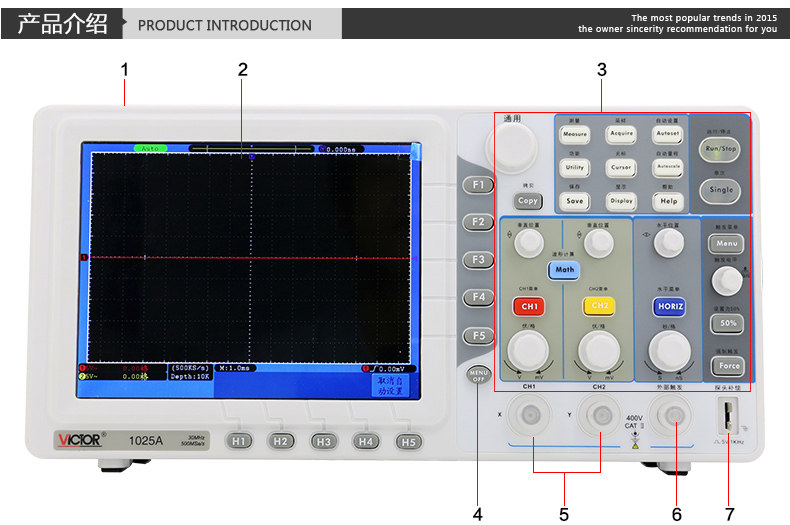Tap the Autoscale button
This screenshot has width=790, height=525.
coord(668,167)
